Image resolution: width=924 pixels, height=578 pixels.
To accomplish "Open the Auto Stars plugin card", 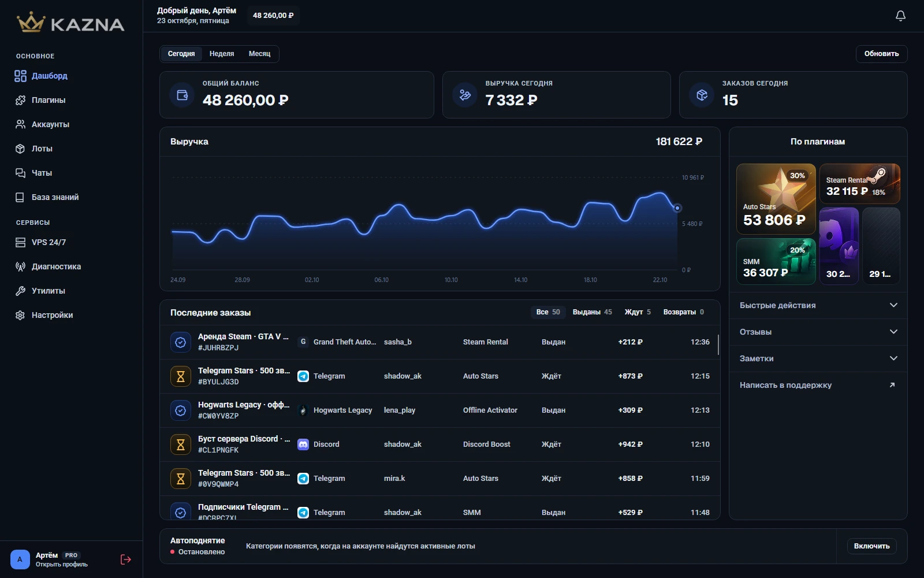I will 776,199.
